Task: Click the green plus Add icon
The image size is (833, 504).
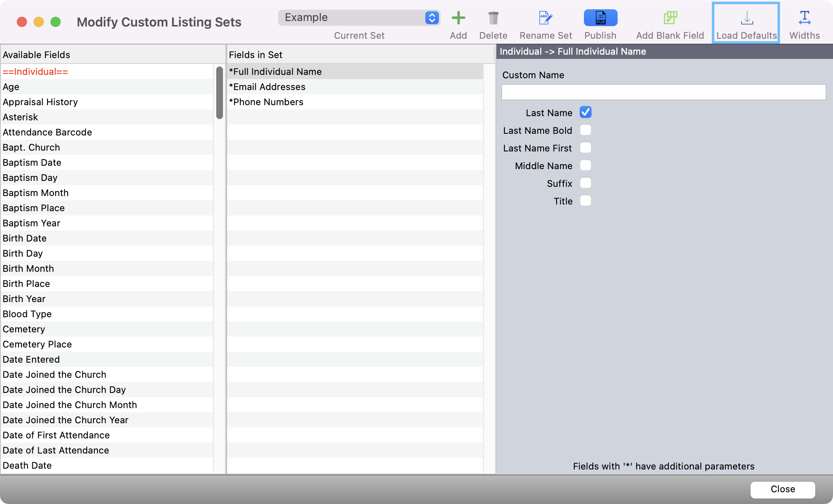Action: click(x=458, y=18)
